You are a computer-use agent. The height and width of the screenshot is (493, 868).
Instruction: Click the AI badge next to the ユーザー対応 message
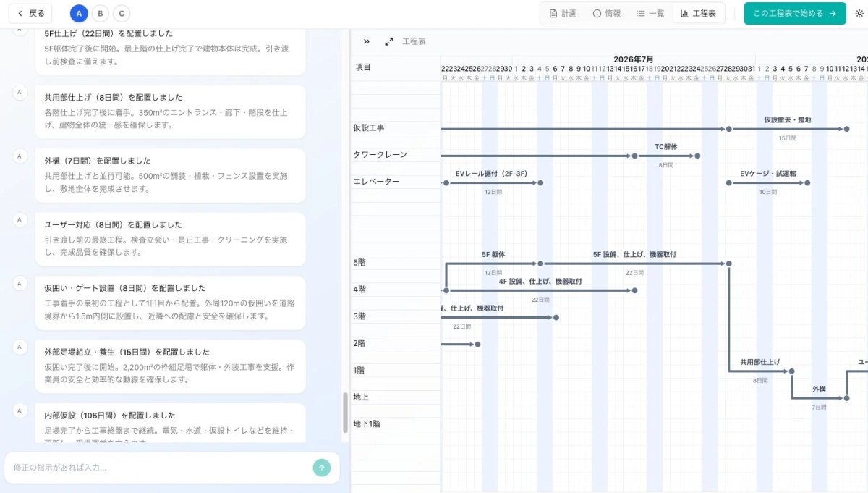[x=19, y=219]
